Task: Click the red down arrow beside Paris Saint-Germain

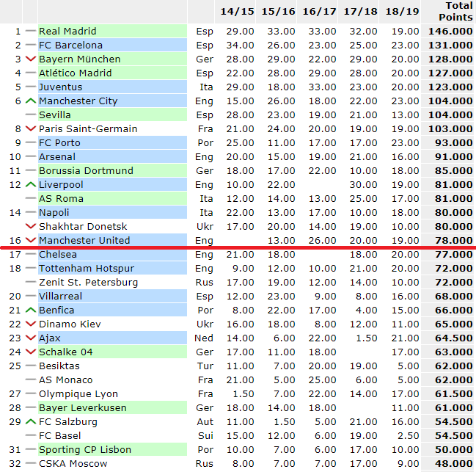Action: (31, 128)
